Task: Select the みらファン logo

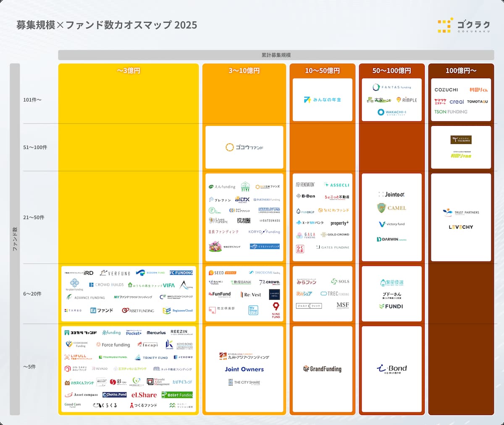Action: pos(307,282)
